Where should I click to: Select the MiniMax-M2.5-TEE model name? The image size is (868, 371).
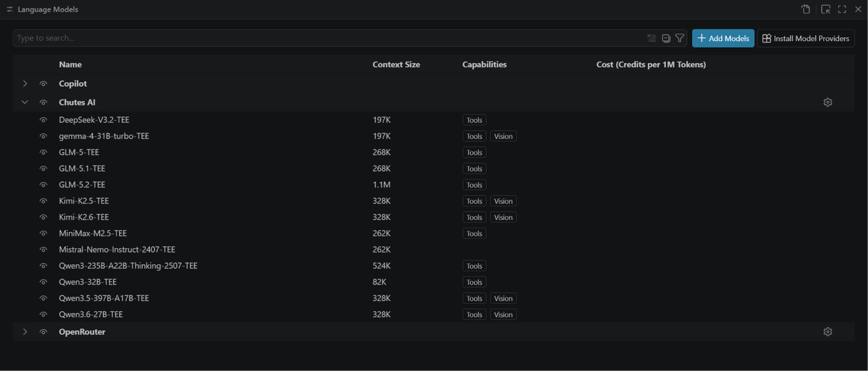[x=93, y=233]
